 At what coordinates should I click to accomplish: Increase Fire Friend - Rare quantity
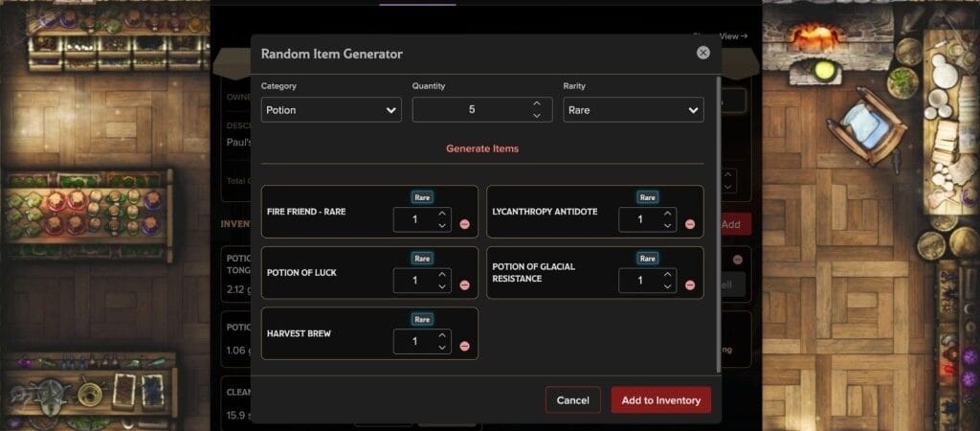point(442,214)
